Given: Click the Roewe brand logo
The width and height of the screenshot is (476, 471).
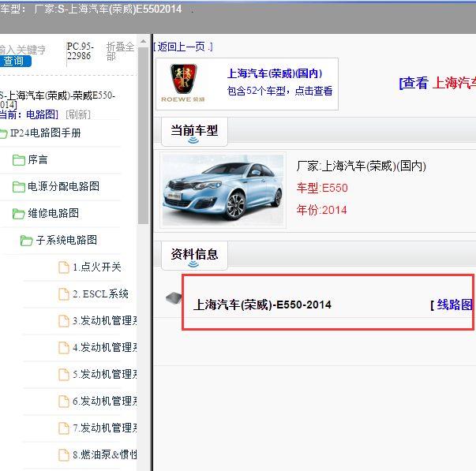Looking at the screenshot, I should (183, 83).
